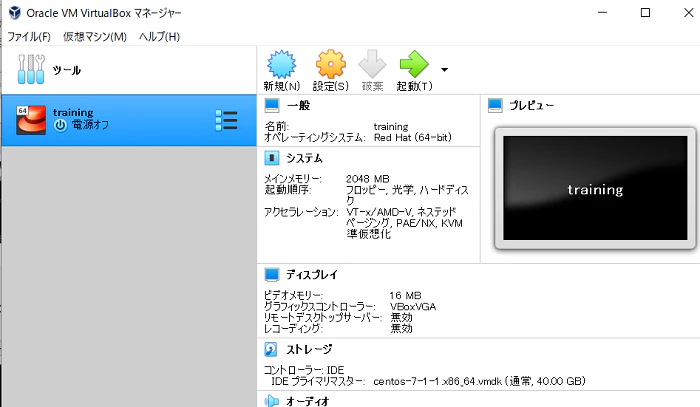Select the training VM Red Hat icon
The height and width of the screenshot is (407, 700).
[31, 120]
